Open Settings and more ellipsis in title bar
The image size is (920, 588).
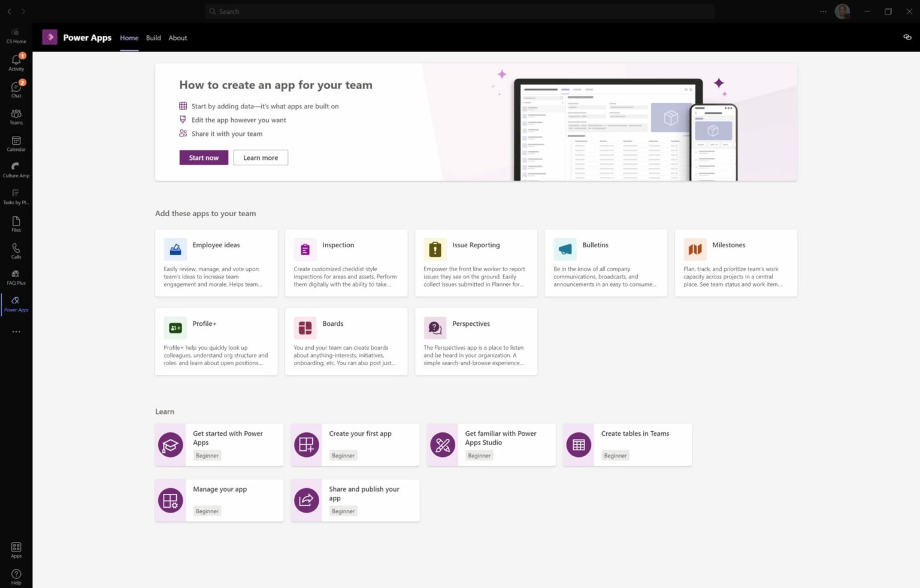pos(823,11)
